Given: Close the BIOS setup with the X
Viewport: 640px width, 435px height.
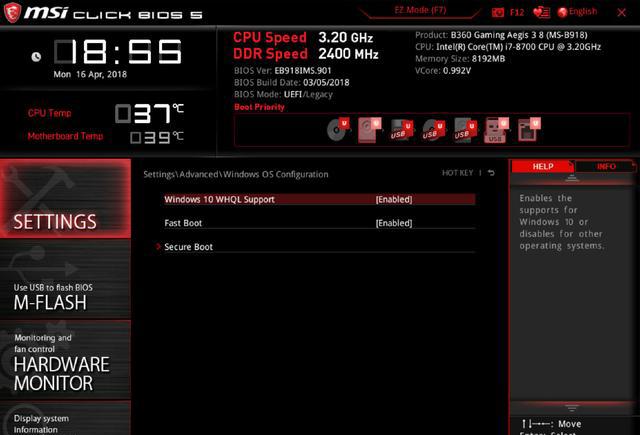Looking at the screenshot, I should [622, 13].
